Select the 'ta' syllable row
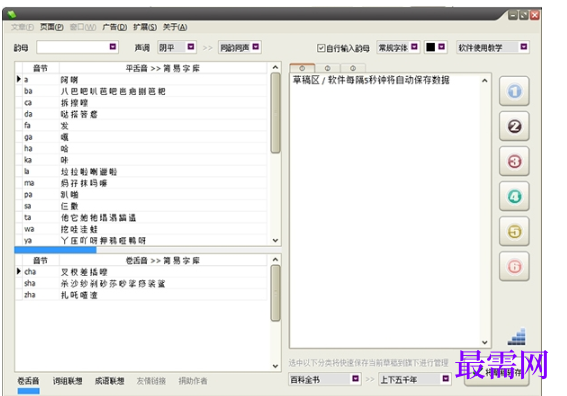This screenshot has width=567, height=396. point(141,217)
